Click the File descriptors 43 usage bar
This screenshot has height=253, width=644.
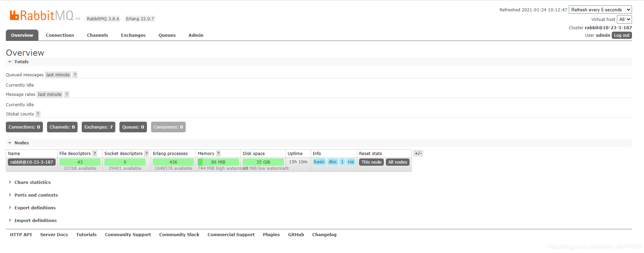(x=80, y=162)
